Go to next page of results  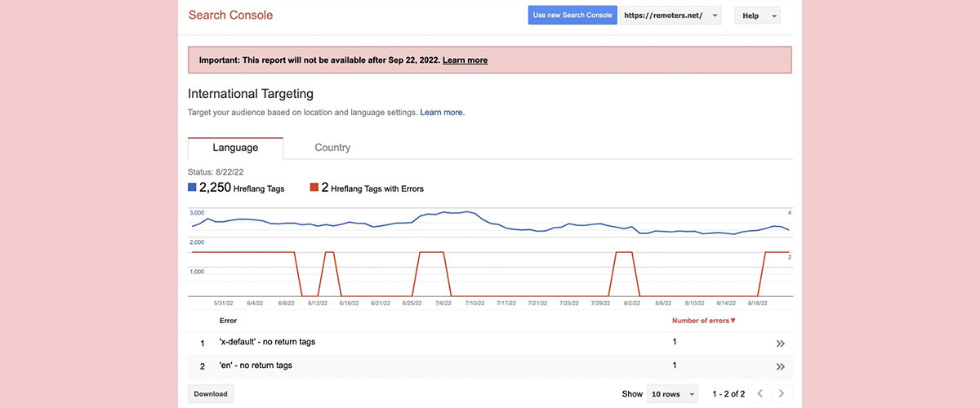782,394
